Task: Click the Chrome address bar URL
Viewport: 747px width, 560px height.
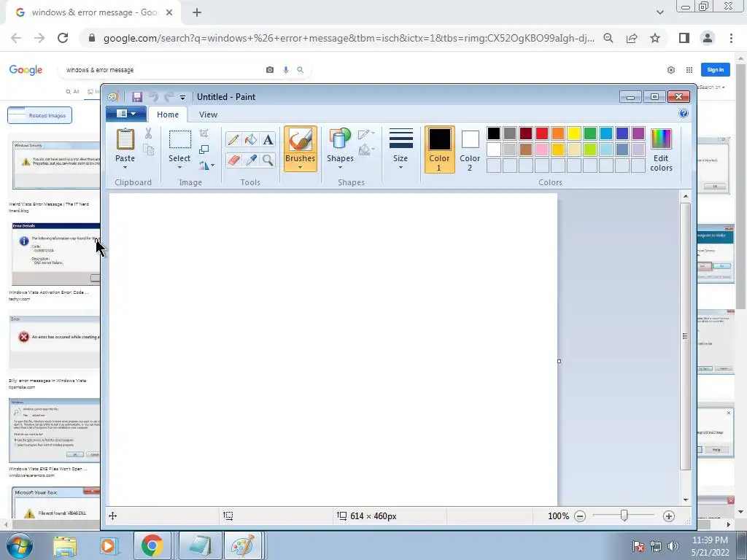Action: [x=349, y=39]
